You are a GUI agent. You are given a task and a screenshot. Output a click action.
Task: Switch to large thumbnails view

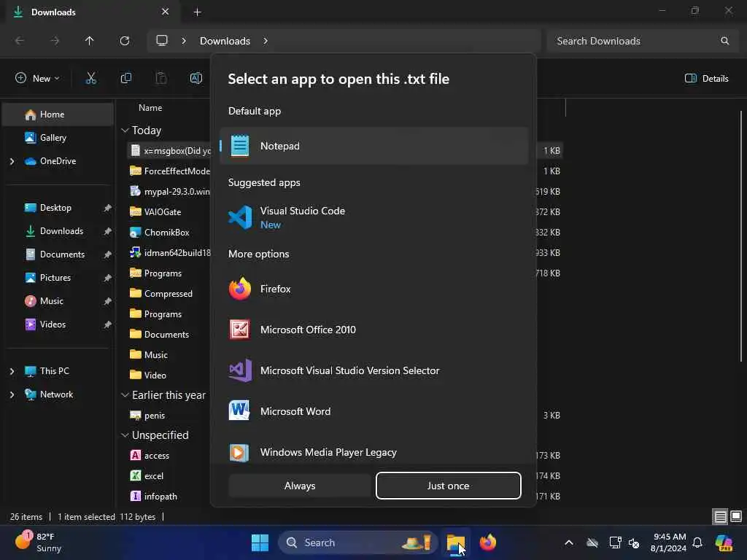736,517
